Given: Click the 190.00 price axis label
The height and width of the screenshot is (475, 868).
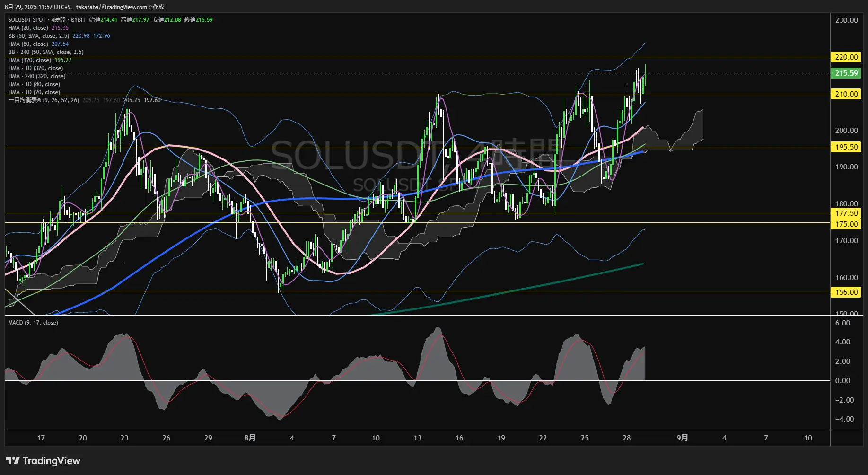Looking at the screenshot, I should pyautogui.click(x=846, y=167).
